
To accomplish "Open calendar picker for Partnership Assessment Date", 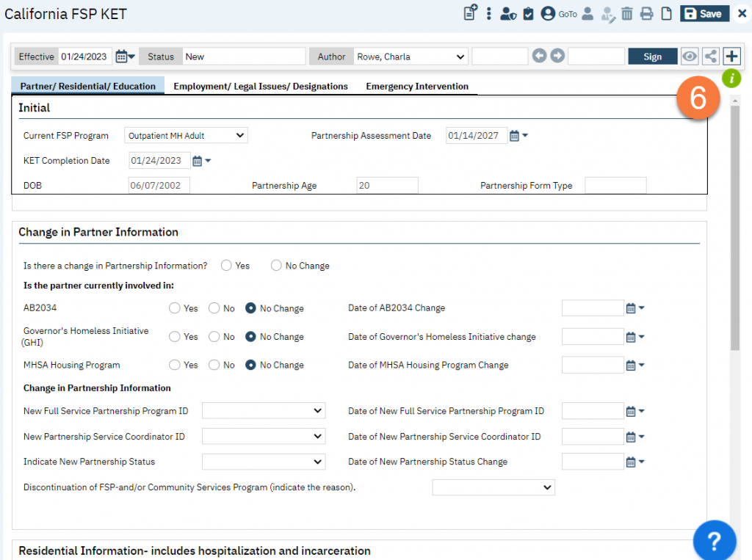I will [x=516, y=136].
